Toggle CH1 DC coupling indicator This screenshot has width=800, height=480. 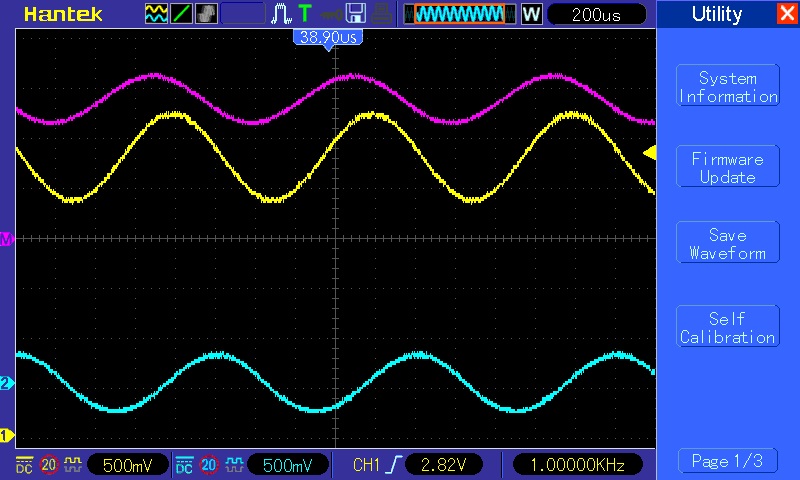pyautogui.click(x=24, y=464)
